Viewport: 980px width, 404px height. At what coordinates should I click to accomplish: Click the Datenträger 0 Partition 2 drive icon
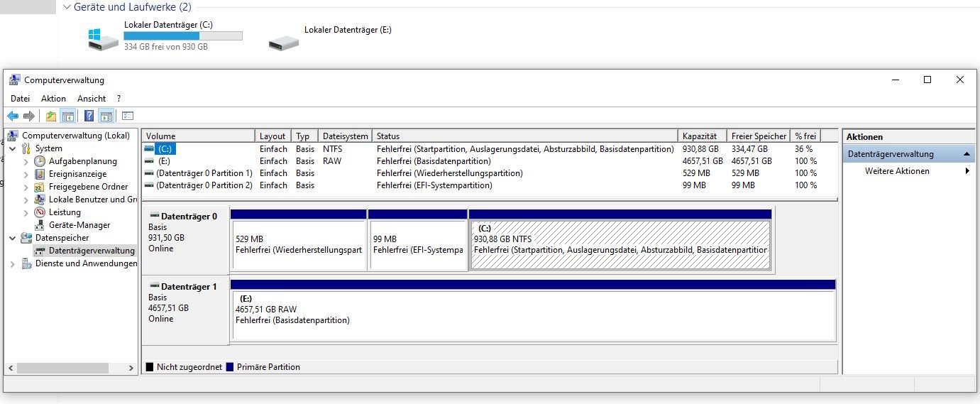click(149, 185)
